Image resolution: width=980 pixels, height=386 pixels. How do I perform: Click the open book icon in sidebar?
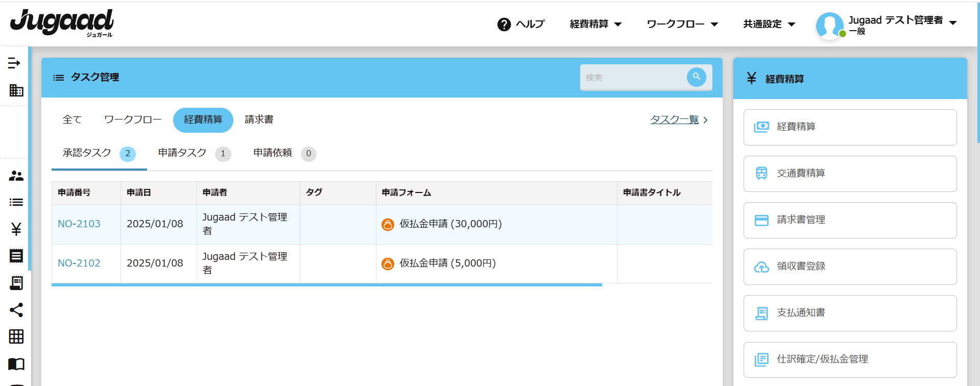(16, 364)
